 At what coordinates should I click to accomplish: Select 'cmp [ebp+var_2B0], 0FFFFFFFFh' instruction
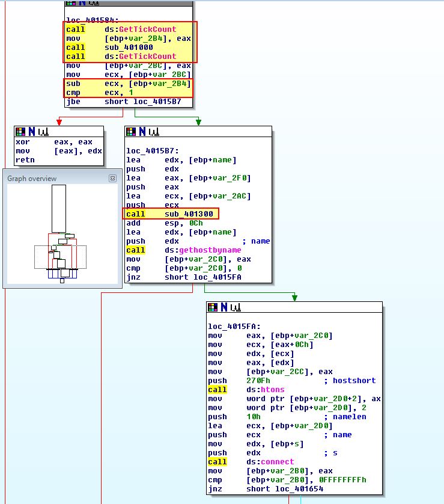(x=287, y=479)
